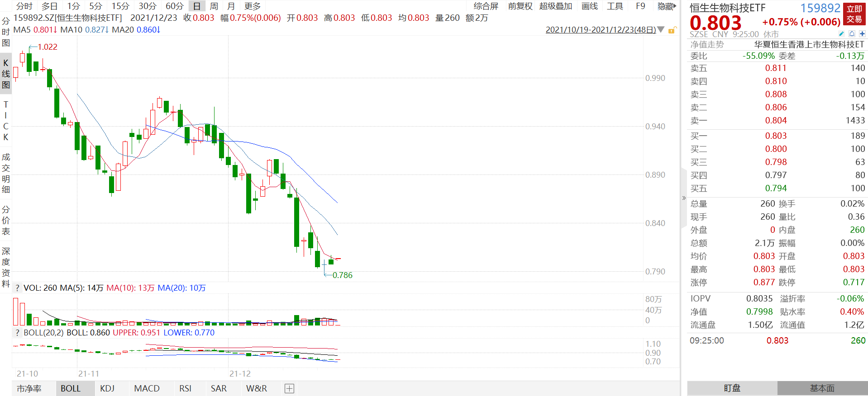Click 卖一 ask price 0.804
The height and width of the screenshot is (396, 868).
coord(776,120)
